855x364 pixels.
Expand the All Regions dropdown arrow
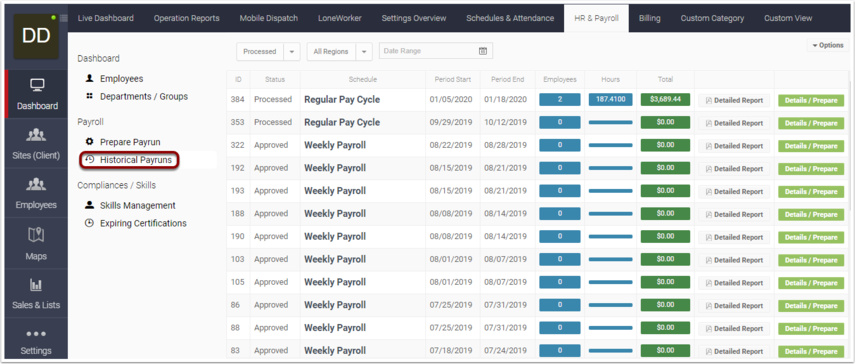tap(364, 51)
